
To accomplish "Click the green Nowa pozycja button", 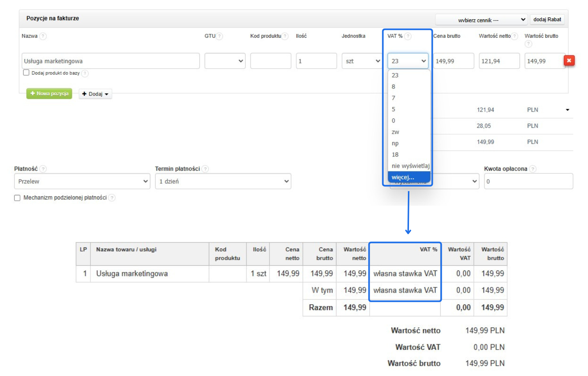I will [x=49, y=94].
